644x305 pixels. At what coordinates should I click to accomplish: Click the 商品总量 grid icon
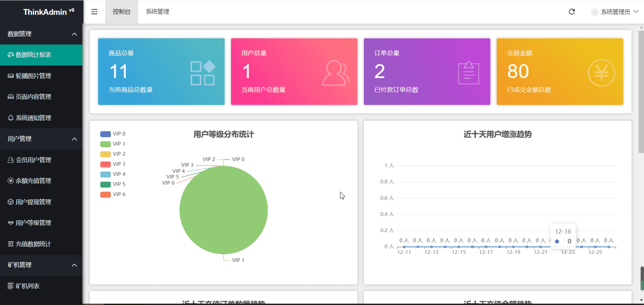coord(203,73)
